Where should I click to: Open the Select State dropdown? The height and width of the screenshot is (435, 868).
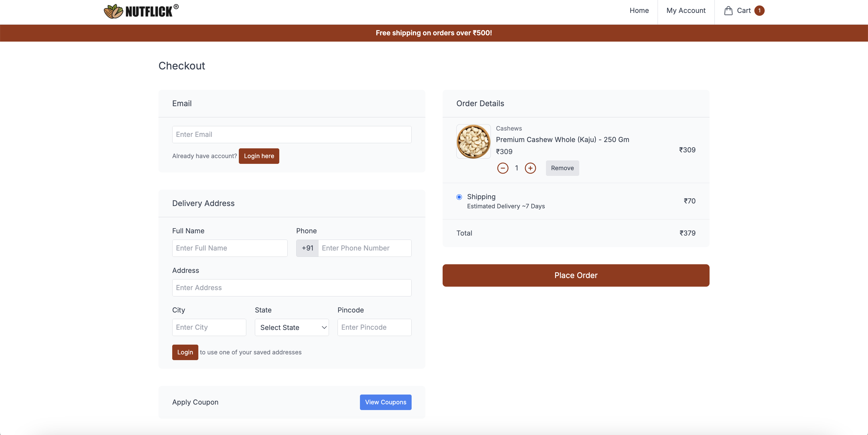[291, 327]
